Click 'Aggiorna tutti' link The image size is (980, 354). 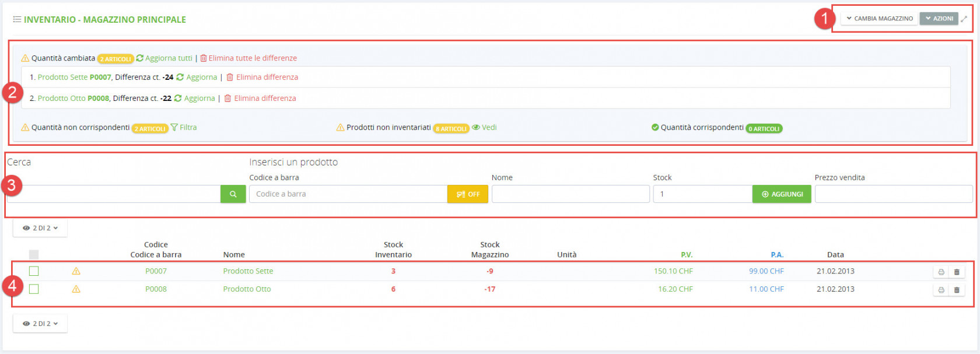168,58
